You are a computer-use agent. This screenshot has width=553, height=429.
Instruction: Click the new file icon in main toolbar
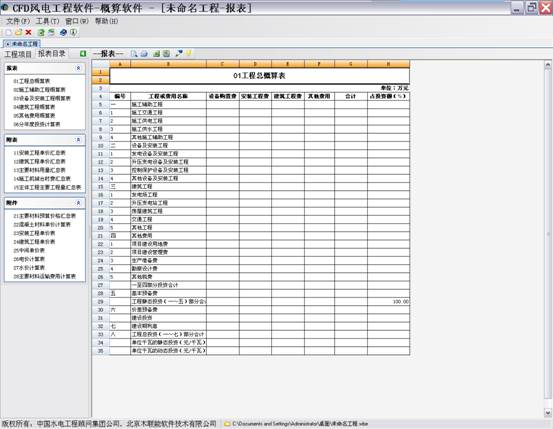click(8, 32)
